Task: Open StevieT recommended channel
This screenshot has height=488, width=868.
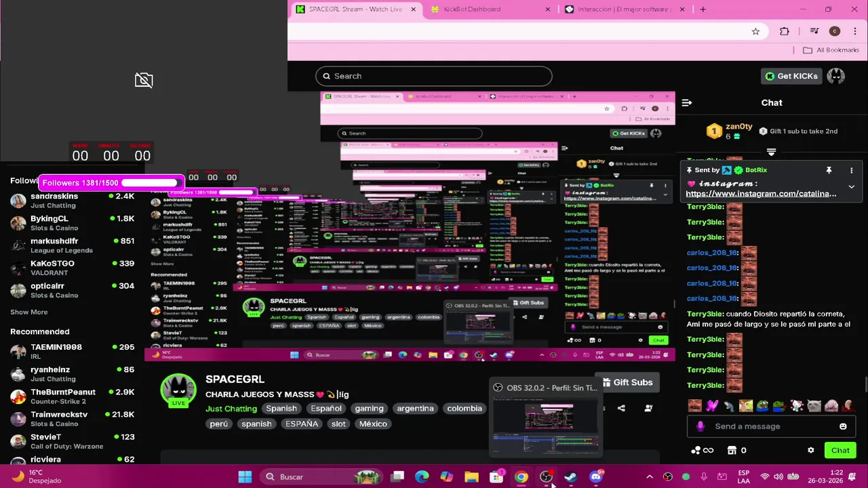Action: (72, 441)
